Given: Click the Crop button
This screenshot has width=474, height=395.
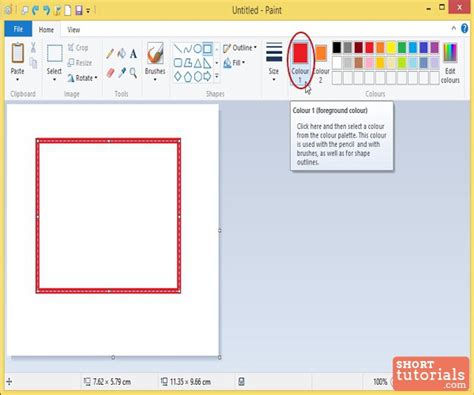Looking at the screenshot, I should 78,48.
